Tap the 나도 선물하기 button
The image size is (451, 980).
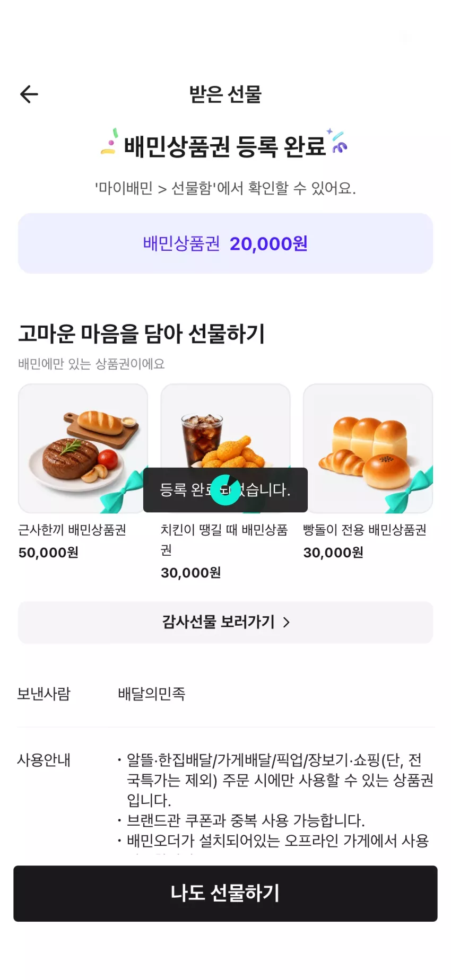point(226,894)
